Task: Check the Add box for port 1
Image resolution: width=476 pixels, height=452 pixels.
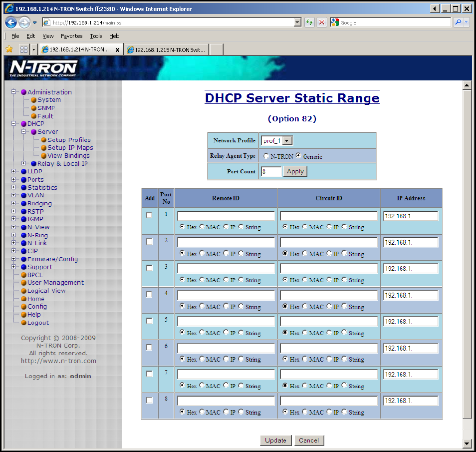Action: (149, 215)
